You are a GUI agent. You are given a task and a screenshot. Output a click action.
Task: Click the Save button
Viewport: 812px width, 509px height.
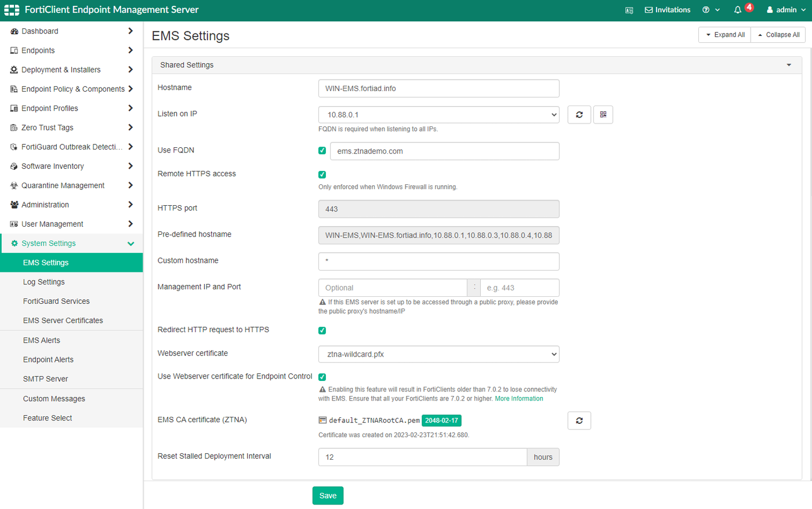pos(328,495)
